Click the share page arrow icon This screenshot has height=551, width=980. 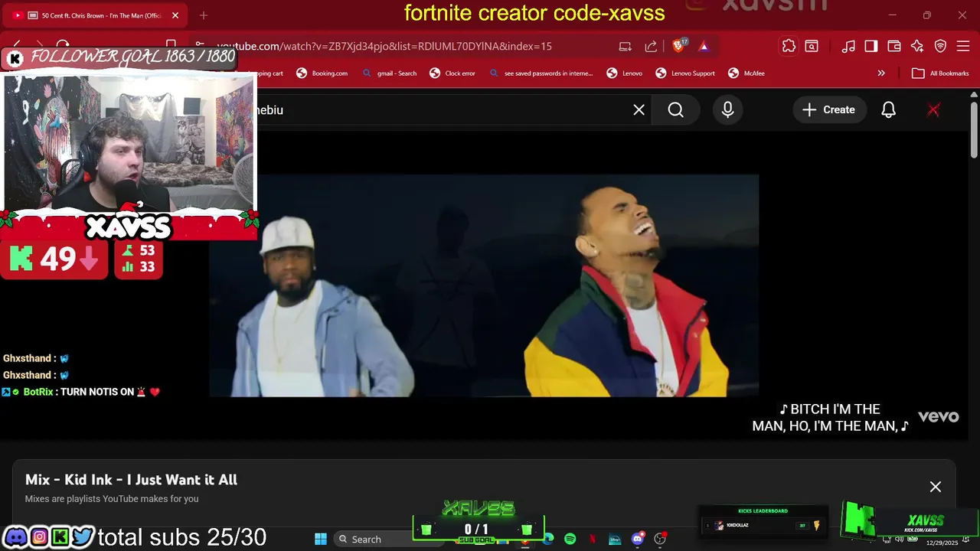click(x=651, y=46)
